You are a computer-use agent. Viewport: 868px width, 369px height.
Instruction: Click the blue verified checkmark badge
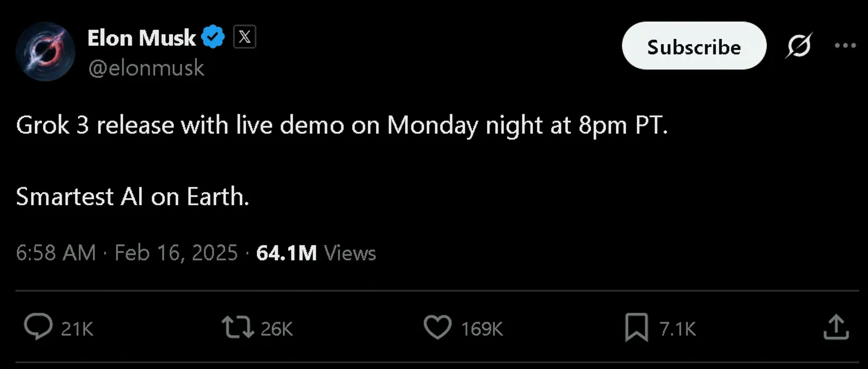(213, 37)
